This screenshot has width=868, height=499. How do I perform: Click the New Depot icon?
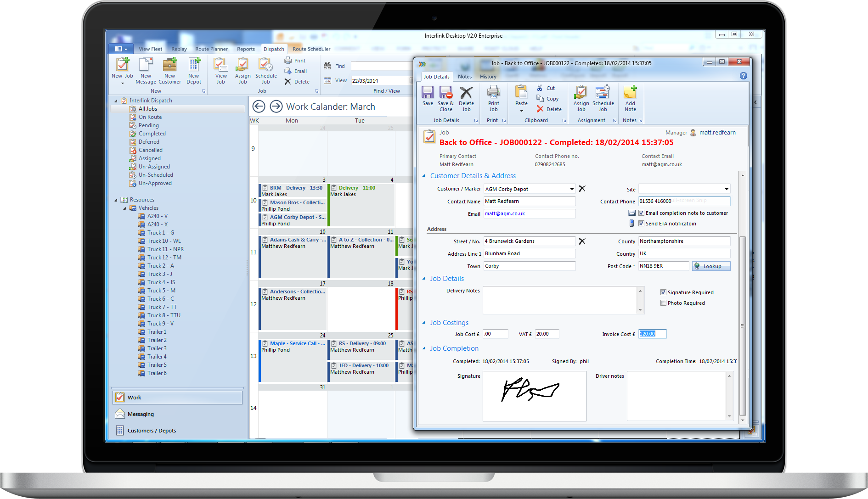(x=194, y=67)
